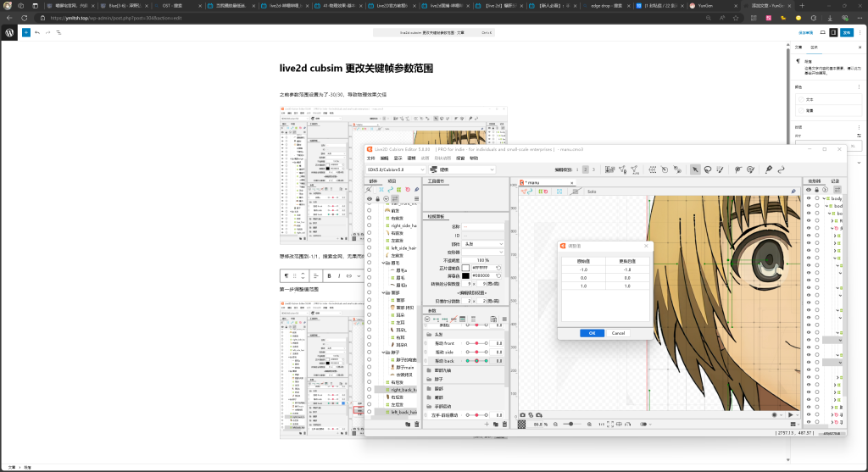Open the part dropdown in the inspector panel

click(482, 244)
